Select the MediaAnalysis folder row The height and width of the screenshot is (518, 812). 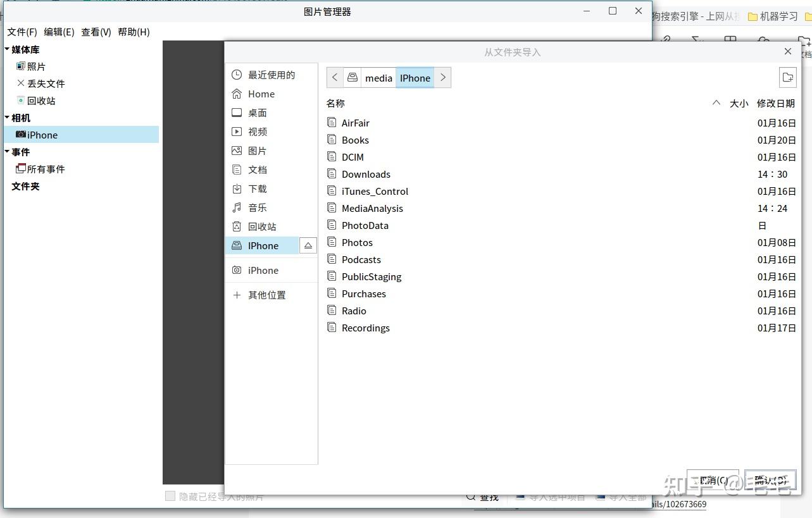[x=561, y=208]
